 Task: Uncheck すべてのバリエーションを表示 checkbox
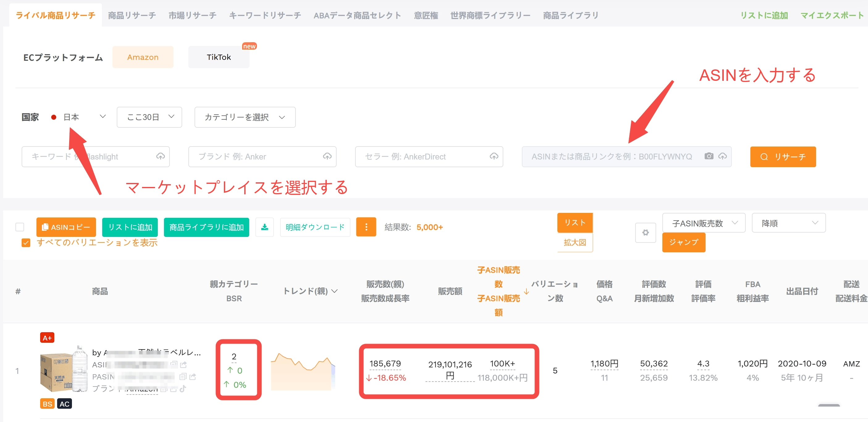tap(26, 243)
